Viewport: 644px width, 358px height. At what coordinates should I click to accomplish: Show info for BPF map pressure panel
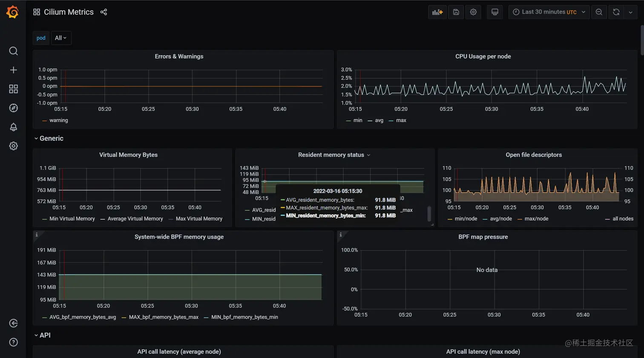coord(341,234)
